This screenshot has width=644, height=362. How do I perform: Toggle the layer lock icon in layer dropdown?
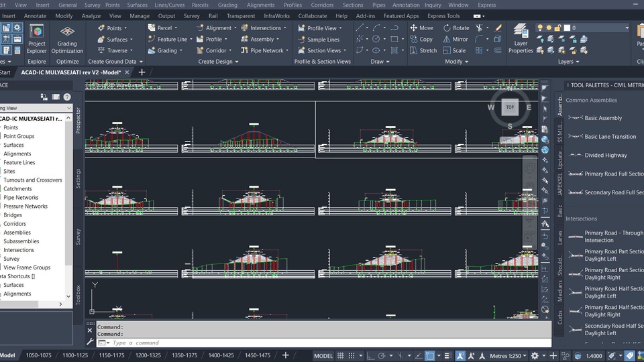tap(558, 28)
